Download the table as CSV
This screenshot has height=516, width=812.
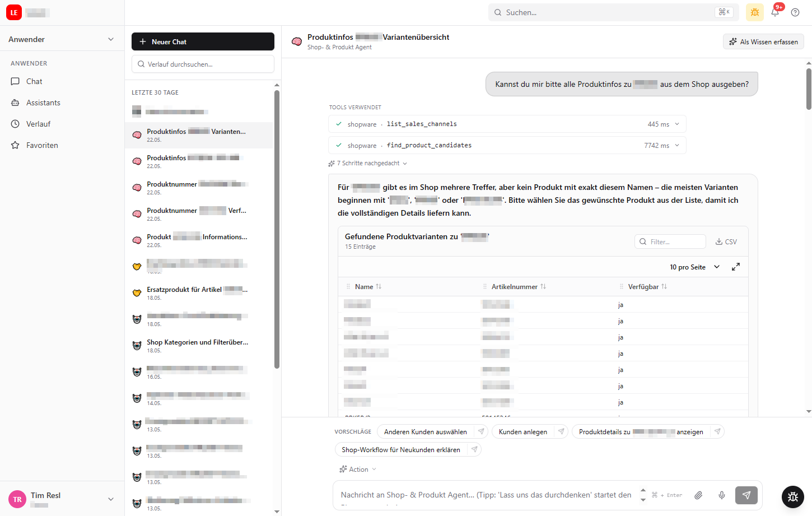point(726,241)
